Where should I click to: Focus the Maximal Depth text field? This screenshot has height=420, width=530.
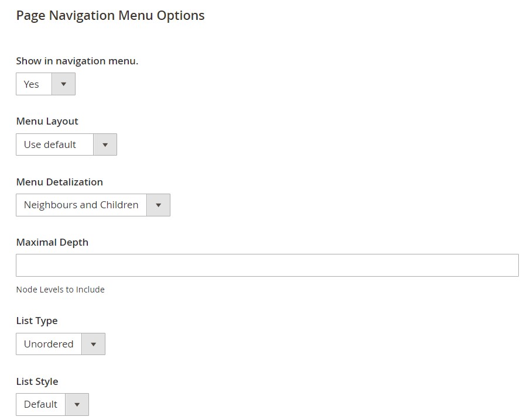tap(267, 266)
